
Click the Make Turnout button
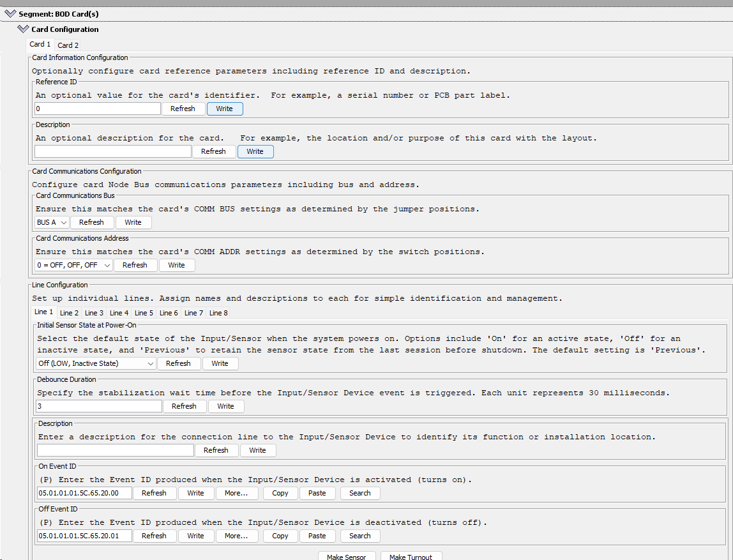(411, 556)
